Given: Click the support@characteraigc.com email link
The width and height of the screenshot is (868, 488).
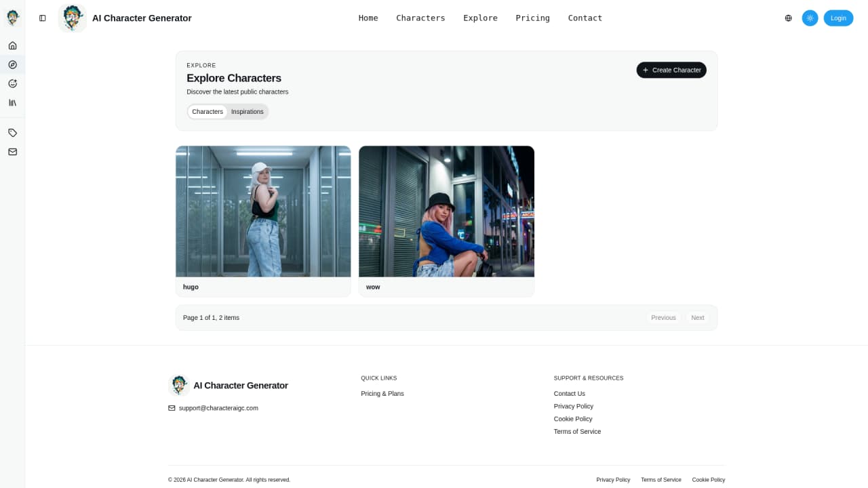Looking at the screenshot, I should [x=218, y=408].
